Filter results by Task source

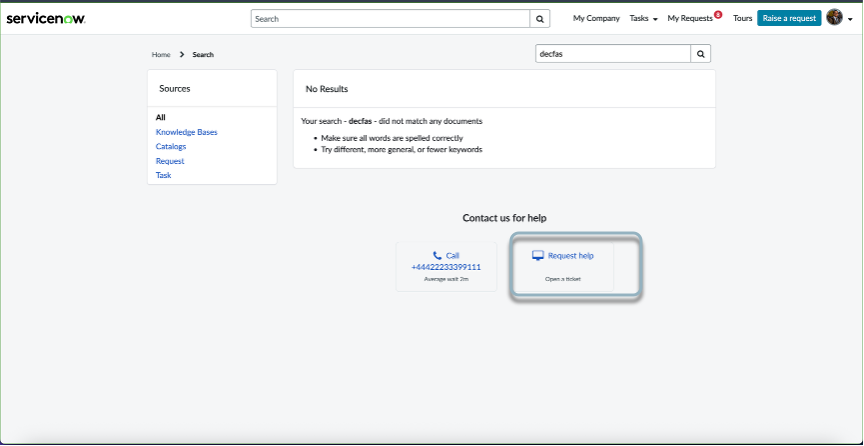click(x=163, y=175)
